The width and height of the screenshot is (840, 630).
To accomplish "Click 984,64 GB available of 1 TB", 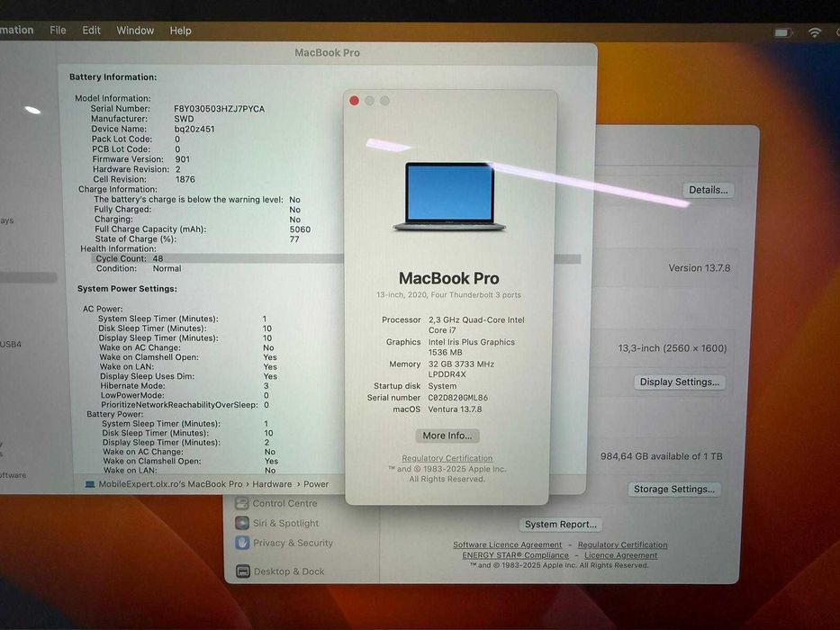I will pos(661,456).
